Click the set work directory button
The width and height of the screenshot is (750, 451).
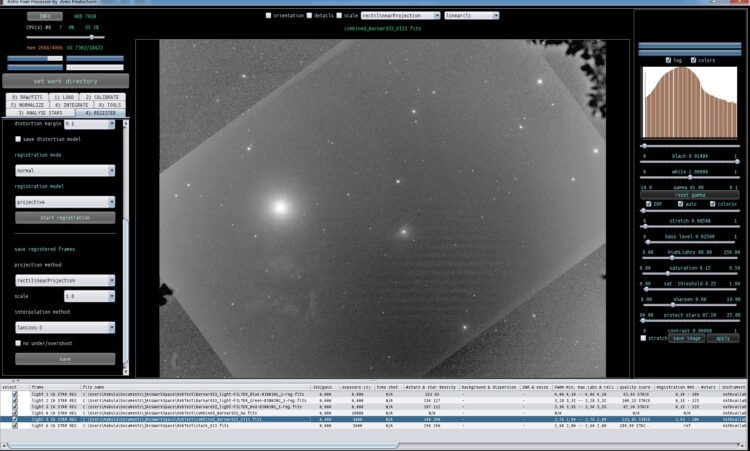click(66, 81)
